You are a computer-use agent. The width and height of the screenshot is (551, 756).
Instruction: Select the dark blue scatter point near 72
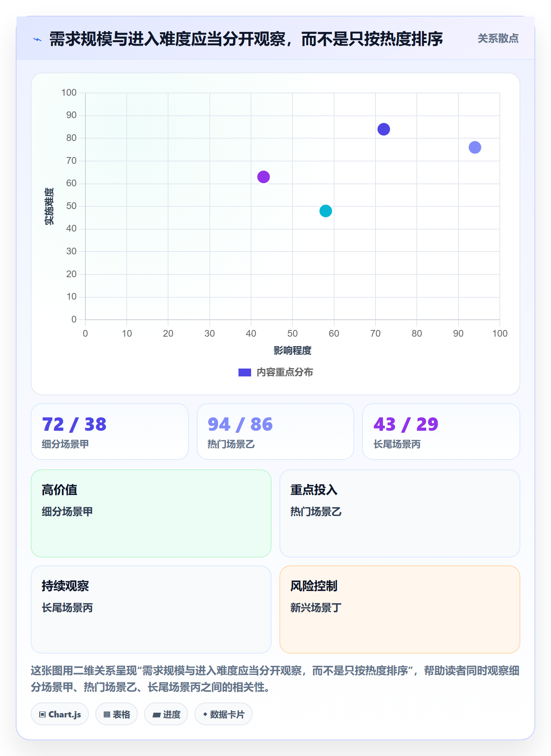pyautogui.click(x=383, y=129)
